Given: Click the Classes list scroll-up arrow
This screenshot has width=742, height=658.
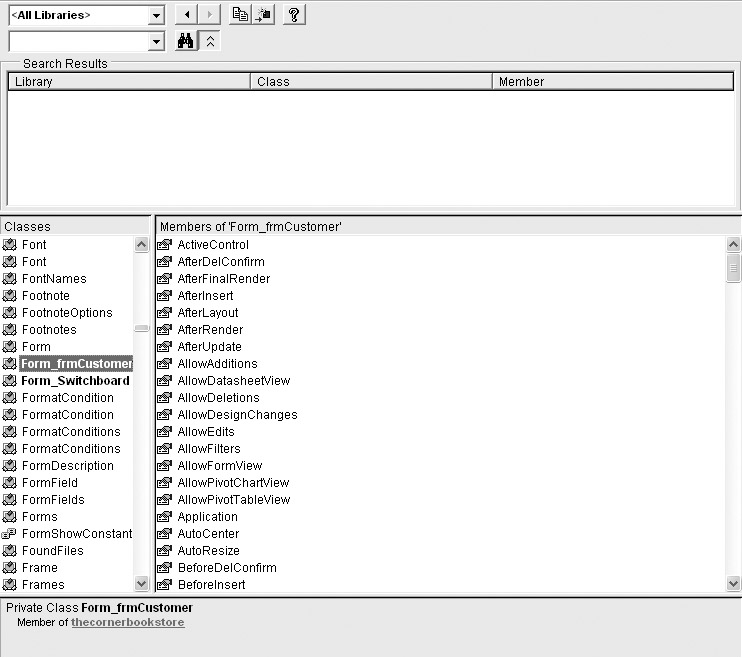Looking at the screenshot, I should point(141,245).
